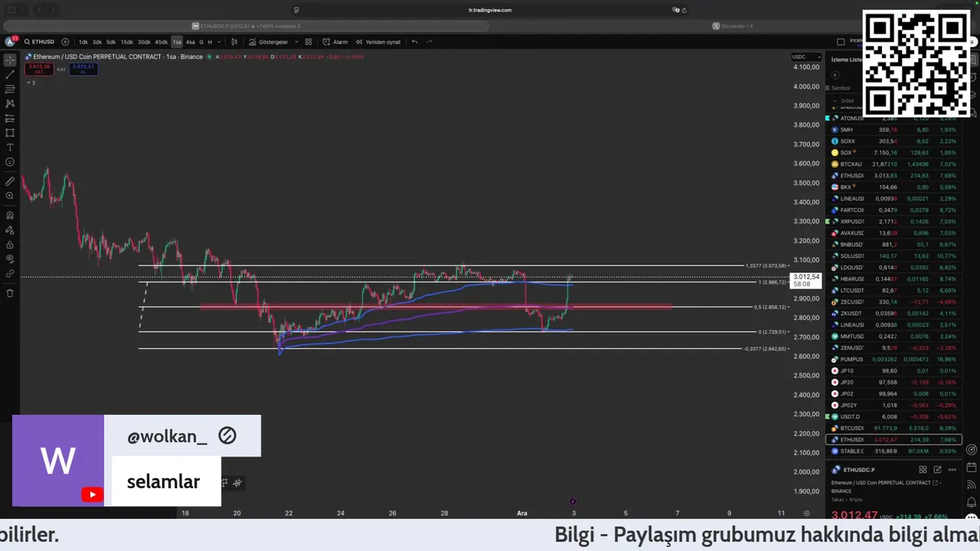Image resolution: width=980 pixels, height=551 pixels.
Task: Activate the zoom in tool
Action: (x=10, y=196)
